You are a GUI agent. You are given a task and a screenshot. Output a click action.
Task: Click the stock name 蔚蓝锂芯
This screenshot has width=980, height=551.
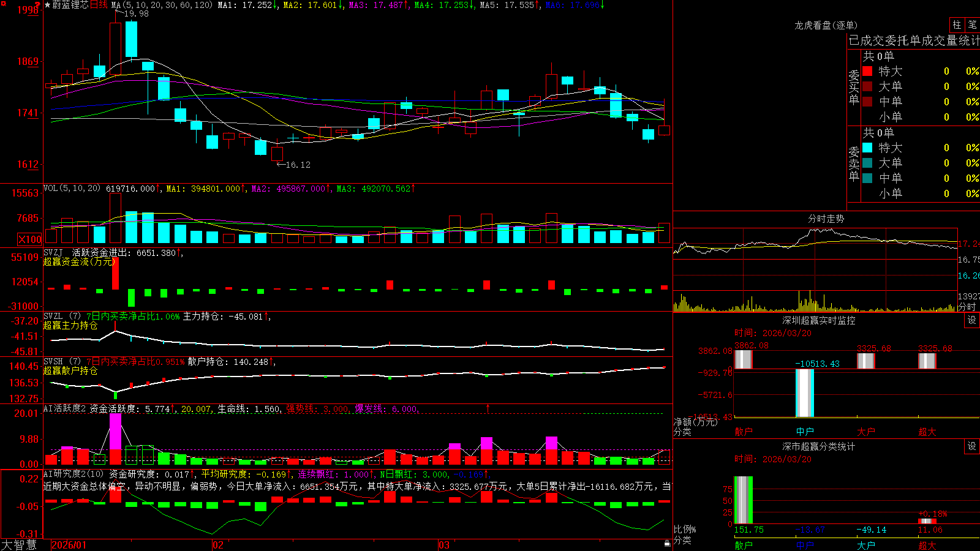click(70, 5)
